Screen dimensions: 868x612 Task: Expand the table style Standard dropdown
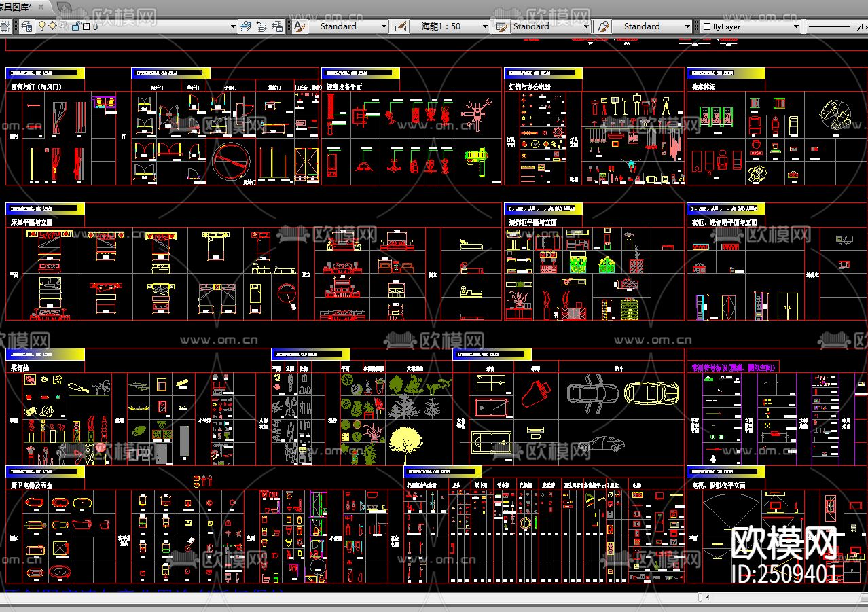pyautogui.click(x=586, y=26)
